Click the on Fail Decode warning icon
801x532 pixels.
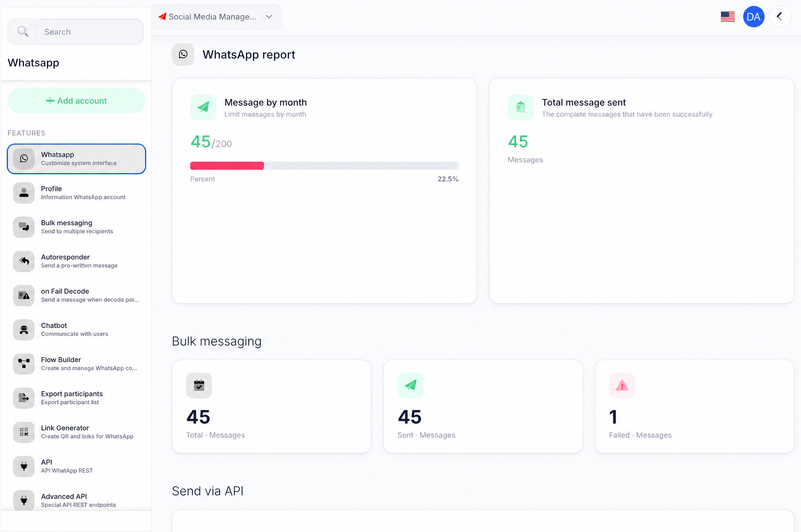[24, 295]
